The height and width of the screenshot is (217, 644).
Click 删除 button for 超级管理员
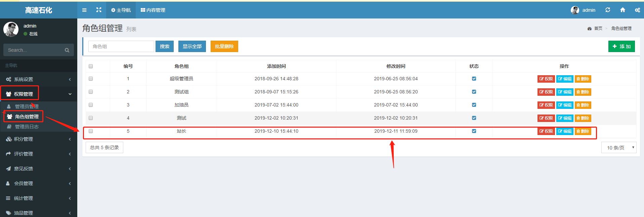(x=583, y=79)
